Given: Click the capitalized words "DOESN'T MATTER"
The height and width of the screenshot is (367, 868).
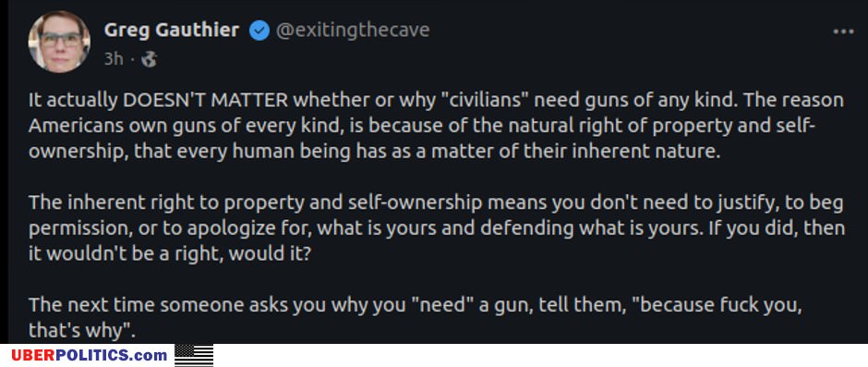Looking at the screenshot, I should (x=205, y=101).
